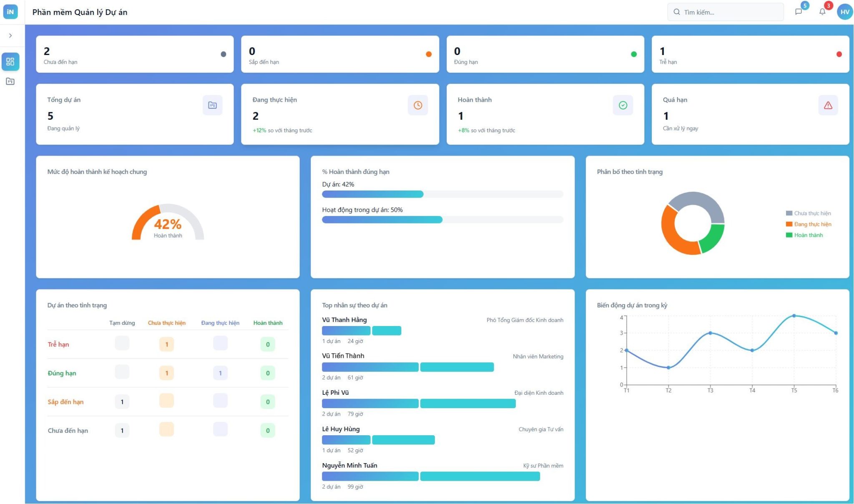854x504 pixels.
Task: Toggle 'Đang thực hiện' legend entry
Action: pyautogui.click(x=809, y=224)
